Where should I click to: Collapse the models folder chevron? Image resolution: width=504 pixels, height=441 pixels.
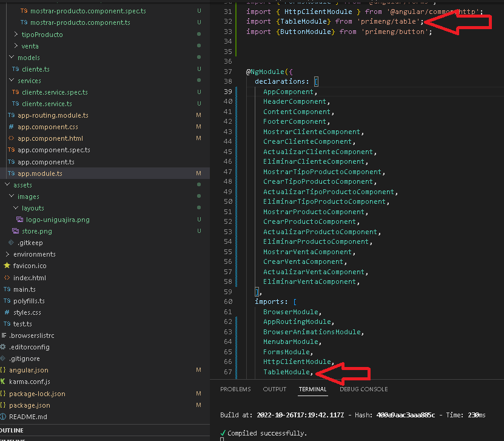coord(12,57)
